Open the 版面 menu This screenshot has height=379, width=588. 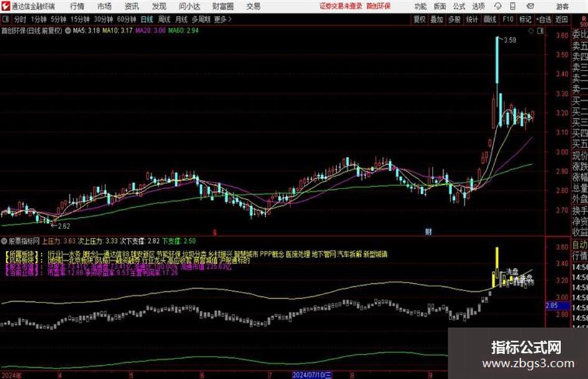(440, 6)
